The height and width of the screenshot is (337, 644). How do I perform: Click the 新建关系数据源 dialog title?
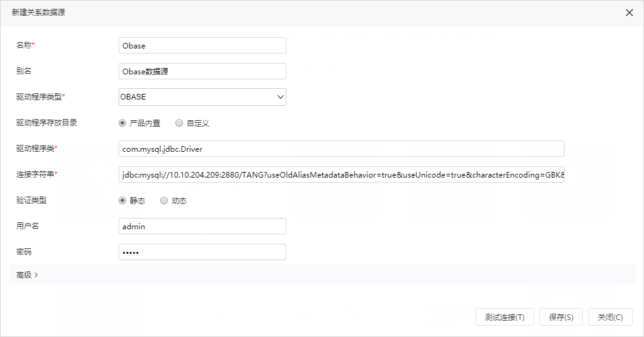(x=38, y=13)
